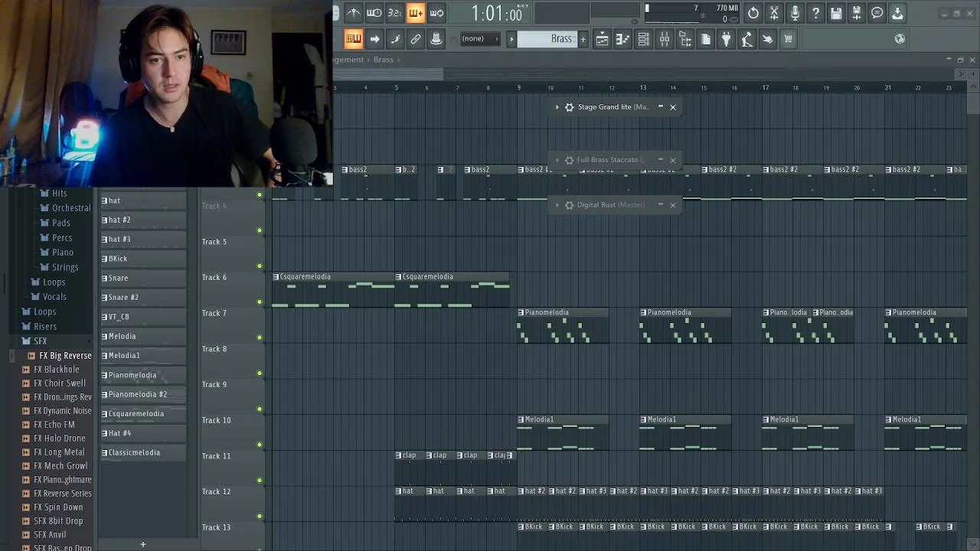Click the arrow left of Brass pattern name
Viewport: 980px width, 551px height.
(x=511, y=39)
